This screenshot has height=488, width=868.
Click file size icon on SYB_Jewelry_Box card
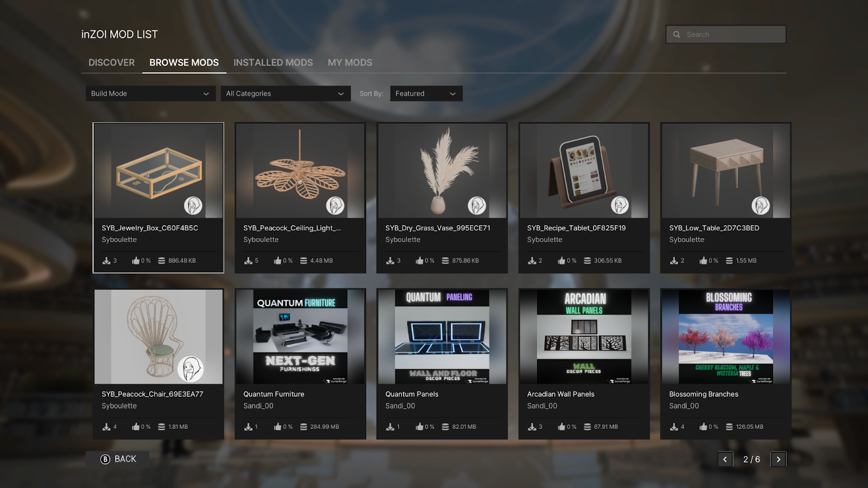(162, 261)
